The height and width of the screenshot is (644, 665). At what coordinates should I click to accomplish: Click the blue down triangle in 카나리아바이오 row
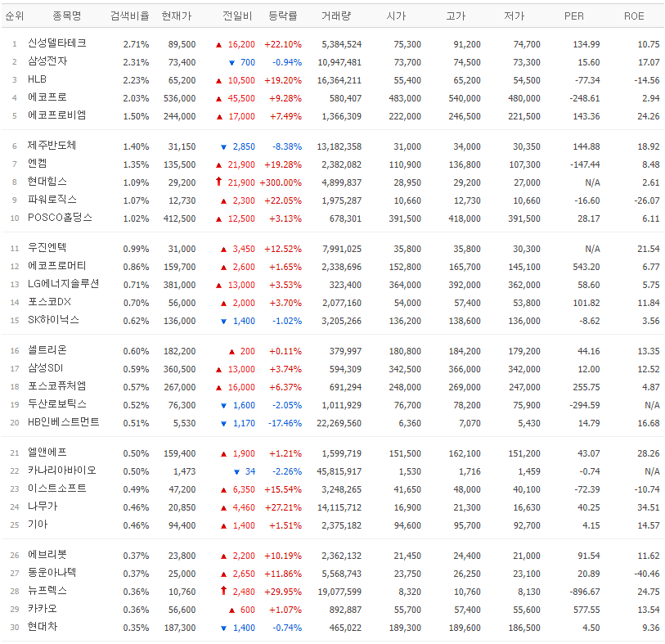point(236,472)
